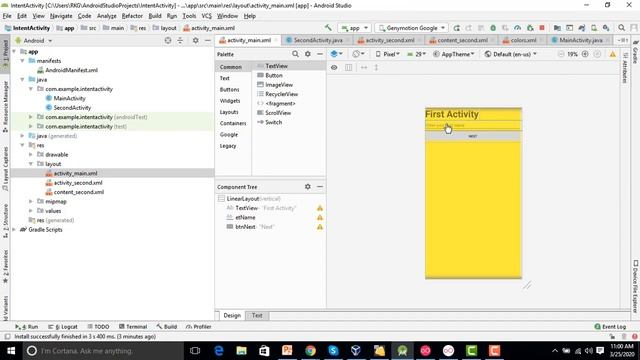This screenshot has width=640, height=360.
Task: Open the Terminal tool window
Action: (x=133, y=327)
